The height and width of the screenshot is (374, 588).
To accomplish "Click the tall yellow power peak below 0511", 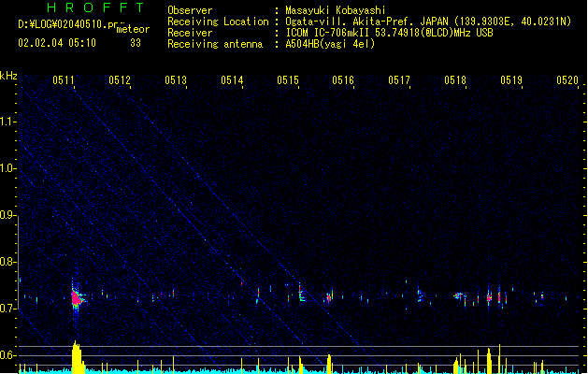I will (78, 356).
